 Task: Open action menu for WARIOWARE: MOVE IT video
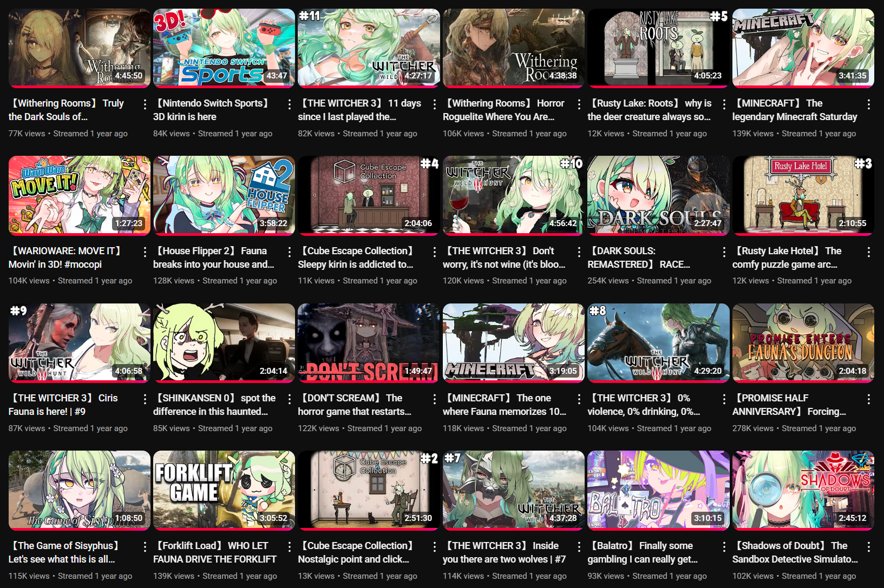(145, 252)
